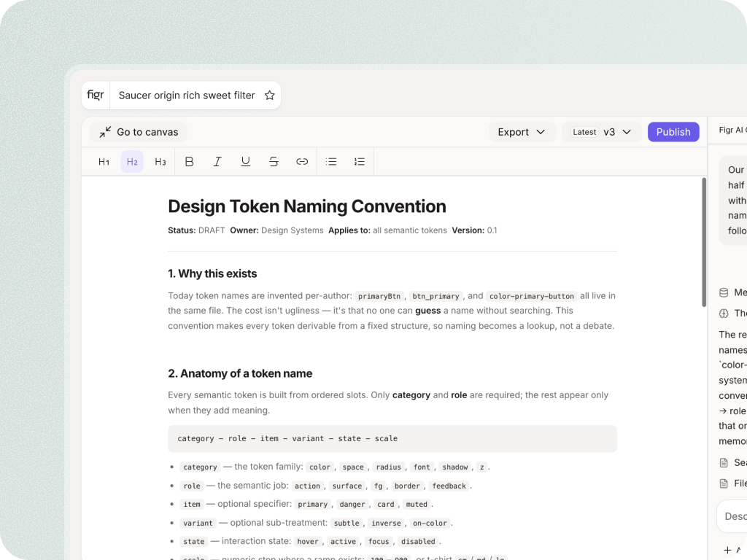747x560 pixels.
Task: Click the Design Token Naming Convention title
Action: 307,206
